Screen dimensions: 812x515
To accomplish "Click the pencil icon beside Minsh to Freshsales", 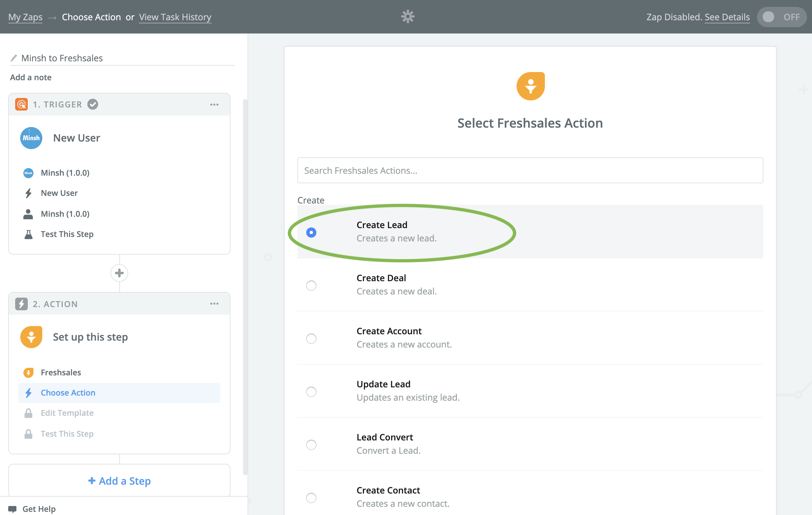I will pos(14,58).
